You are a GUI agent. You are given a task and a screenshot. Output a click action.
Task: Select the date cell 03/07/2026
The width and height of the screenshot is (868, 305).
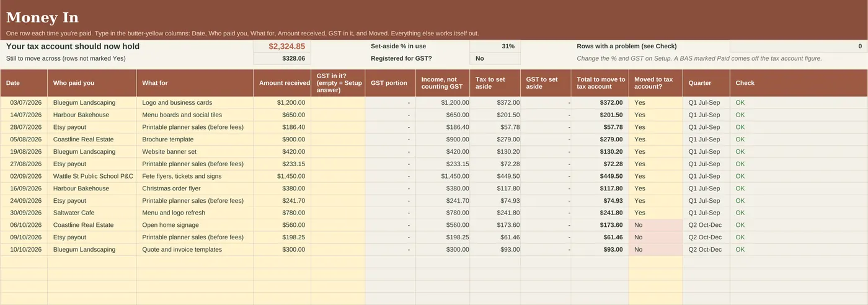pyautogui.click(x=24, y=103)
